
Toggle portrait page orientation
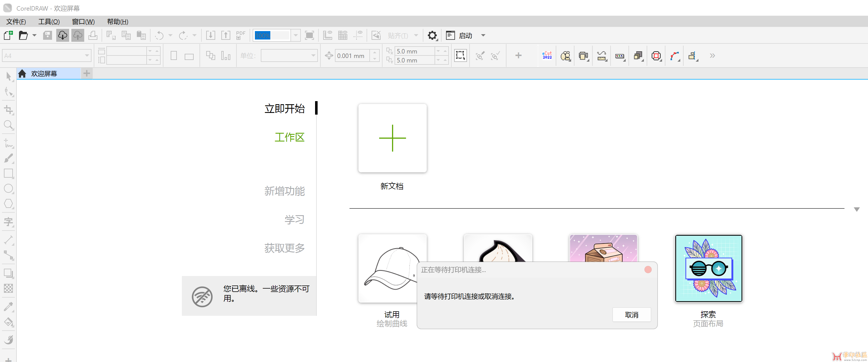point(173,56)
